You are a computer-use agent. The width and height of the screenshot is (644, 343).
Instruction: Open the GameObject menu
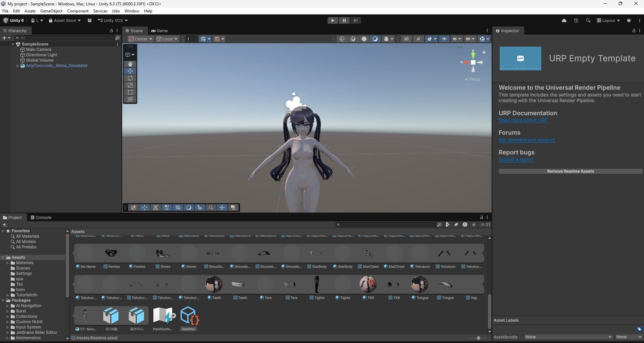(x=51, y=11)
